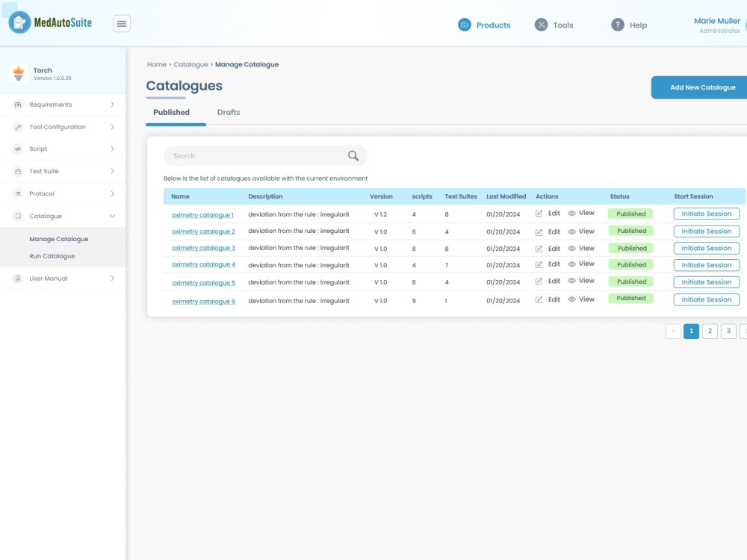Viewport: 747px width, 560px height.
Task: Click the Version column header
Action: (381, 196)
